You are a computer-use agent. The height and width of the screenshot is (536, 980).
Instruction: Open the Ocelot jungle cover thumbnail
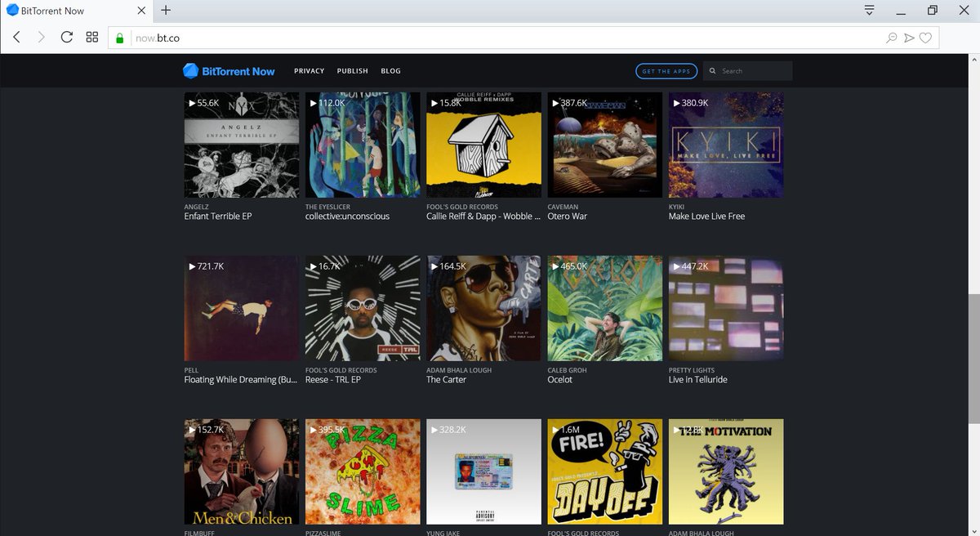(x=605, y=308)
